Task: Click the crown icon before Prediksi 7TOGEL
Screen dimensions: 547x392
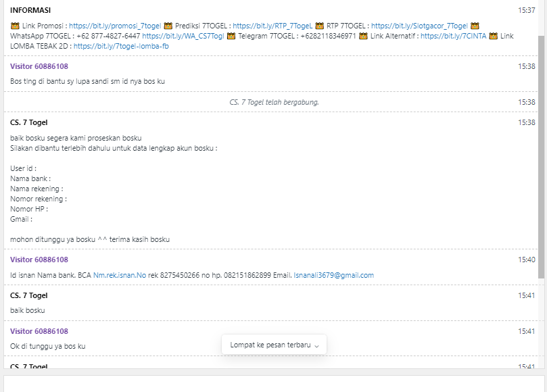Action: (x=168, y=26)
